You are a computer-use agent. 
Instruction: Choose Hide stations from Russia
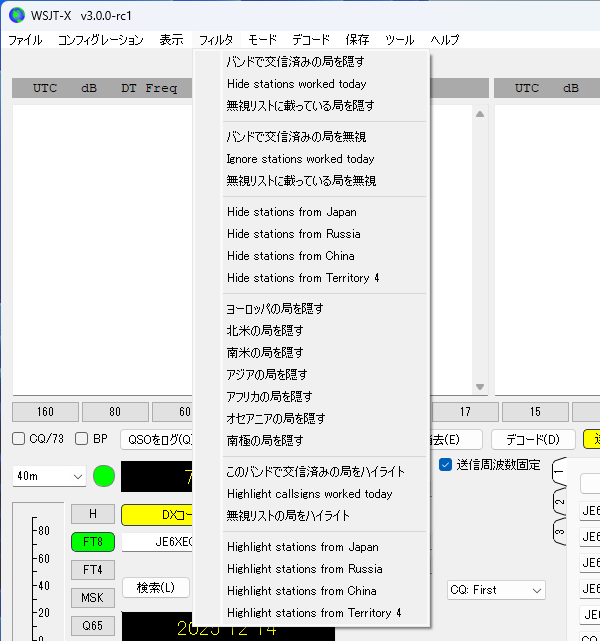(x=312, y=234)
